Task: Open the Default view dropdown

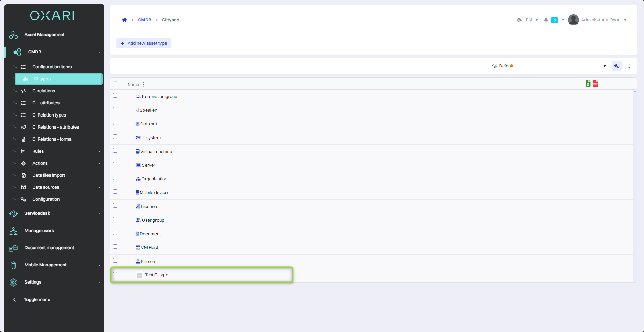Action: (x=549, y=66)
